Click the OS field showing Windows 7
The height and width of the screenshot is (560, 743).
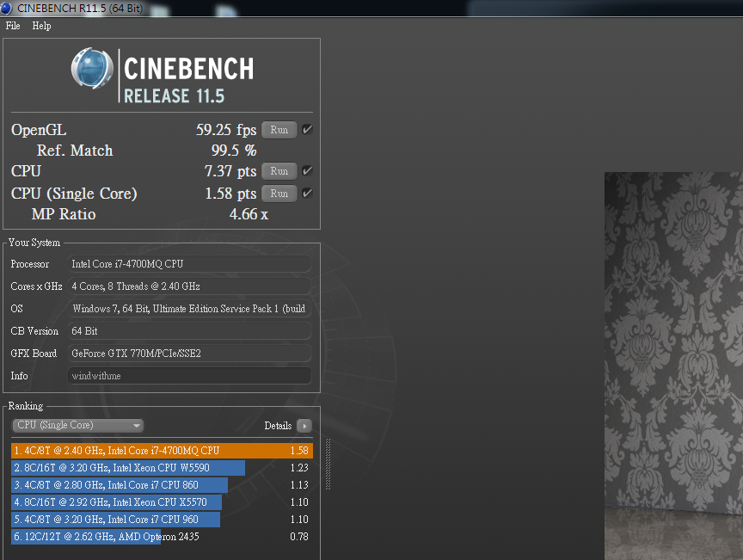(x=189, y=309)
